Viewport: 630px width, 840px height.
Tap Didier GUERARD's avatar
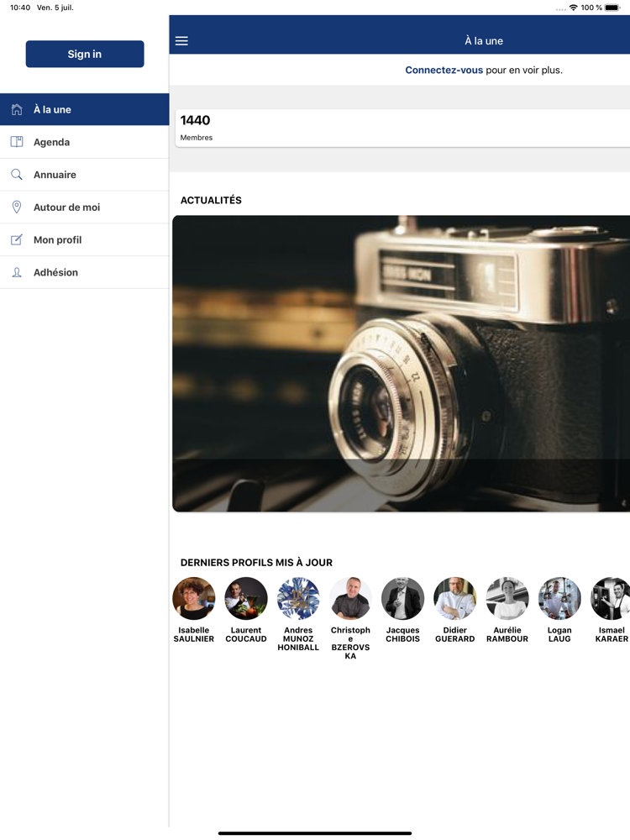pyautogui.click(x=454, y=598)
